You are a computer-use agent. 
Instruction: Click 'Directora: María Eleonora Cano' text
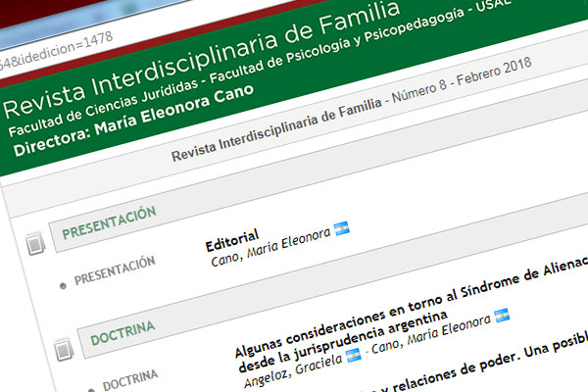click(133, 121)
